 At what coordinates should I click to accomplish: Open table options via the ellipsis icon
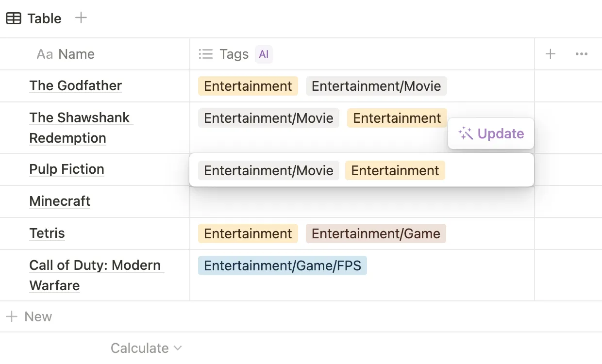(582, 54)
